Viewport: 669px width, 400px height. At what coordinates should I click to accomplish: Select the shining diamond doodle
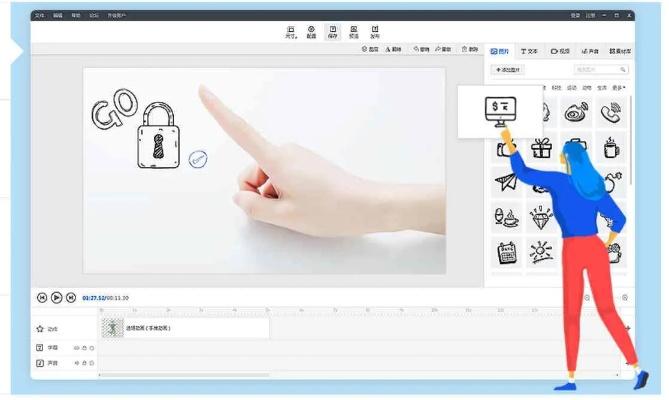[540, 217]
